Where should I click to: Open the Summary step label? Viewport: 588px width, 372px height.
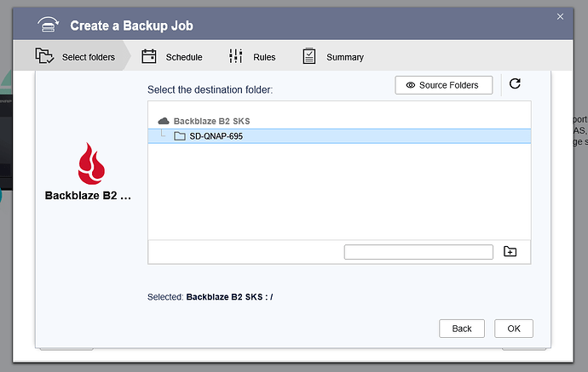[344, 57]
